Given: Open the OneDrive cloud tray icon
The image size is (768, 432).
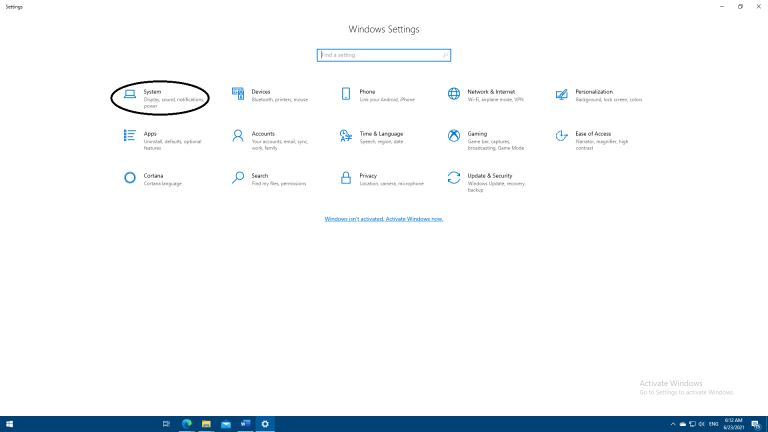Looking at the screenshot, I should coord(682,424).
